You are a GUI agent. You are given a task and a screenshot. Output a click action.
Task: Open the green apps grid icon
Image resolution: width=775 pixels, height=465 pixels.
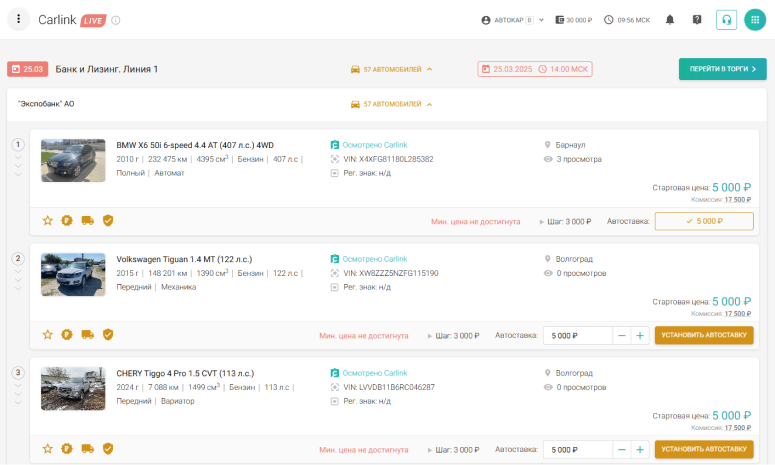754,20
